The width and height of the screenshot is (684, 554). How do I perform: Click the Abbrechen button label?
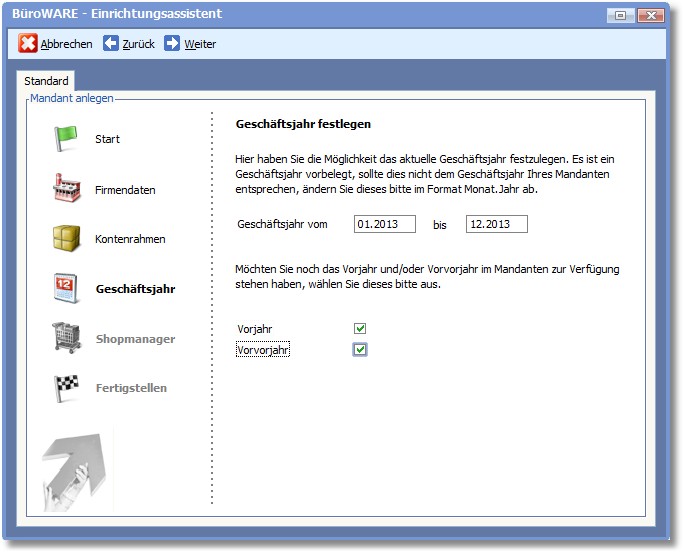66,44
